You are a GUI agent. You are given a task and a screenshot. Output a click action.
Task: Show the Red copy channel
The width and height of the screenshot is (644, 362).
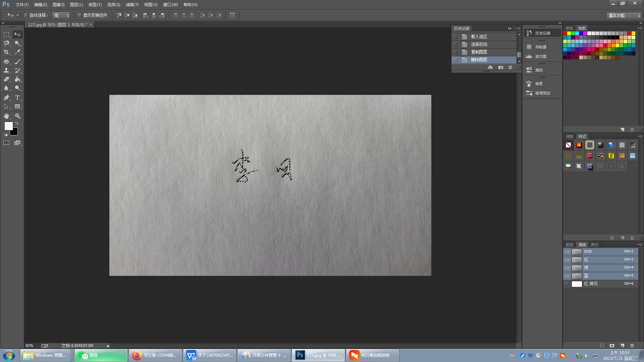[x=567, y=284]
